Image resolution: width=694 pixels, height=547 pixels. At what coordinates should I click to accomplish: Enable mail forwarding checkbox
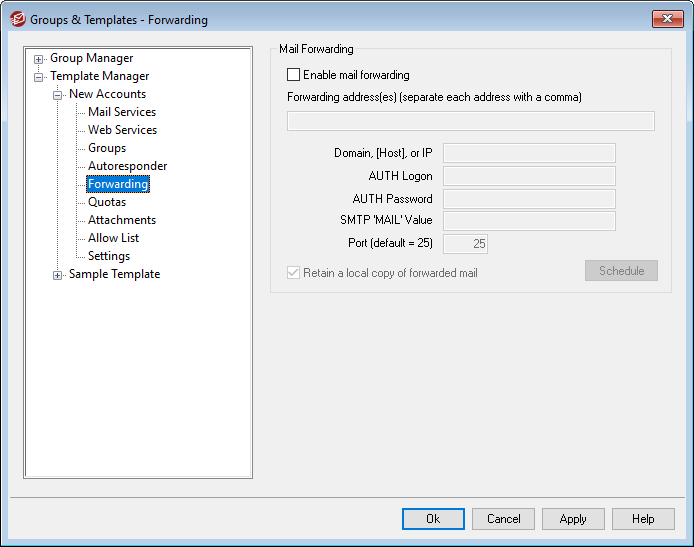(294, 75)
